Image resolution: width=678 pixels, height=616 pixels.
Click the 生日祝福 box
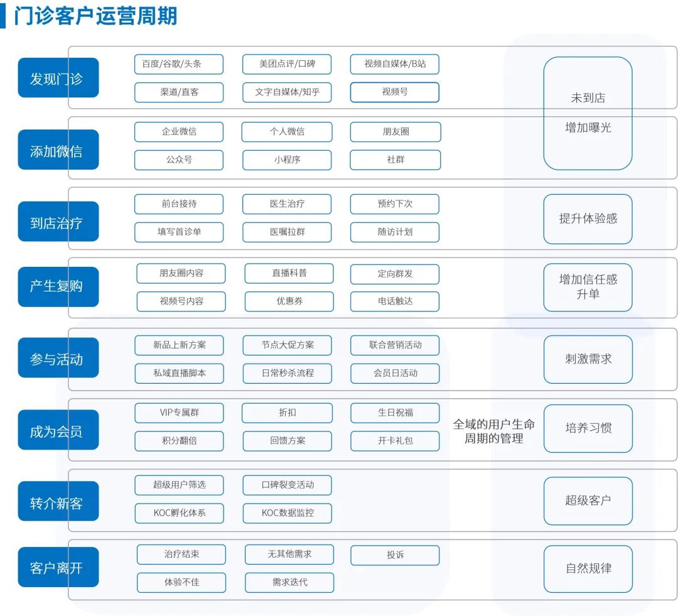click(x=395, y=413)
